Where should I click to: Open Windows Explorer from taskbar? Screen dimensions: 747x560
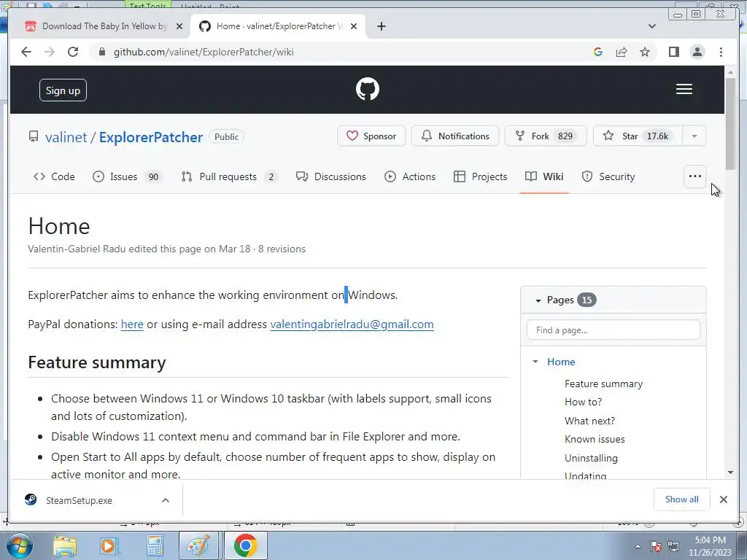[x=65, y=545]
